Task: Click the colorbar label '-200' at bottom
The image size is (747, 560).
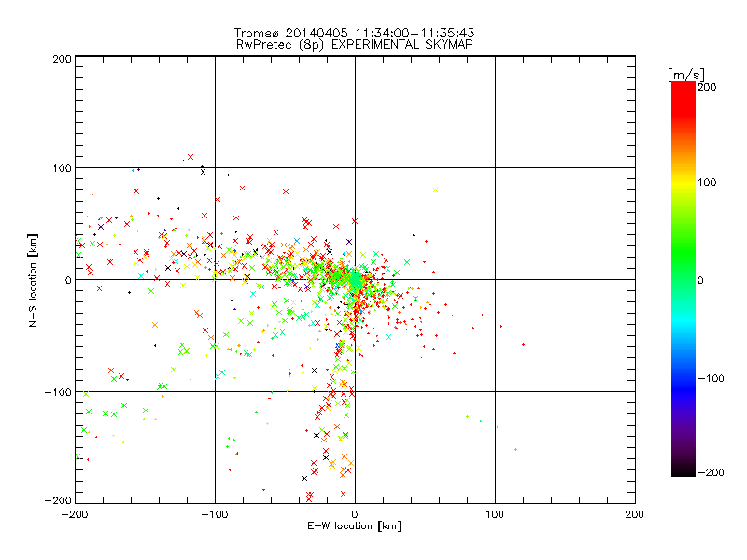Action: click(711, 472)
